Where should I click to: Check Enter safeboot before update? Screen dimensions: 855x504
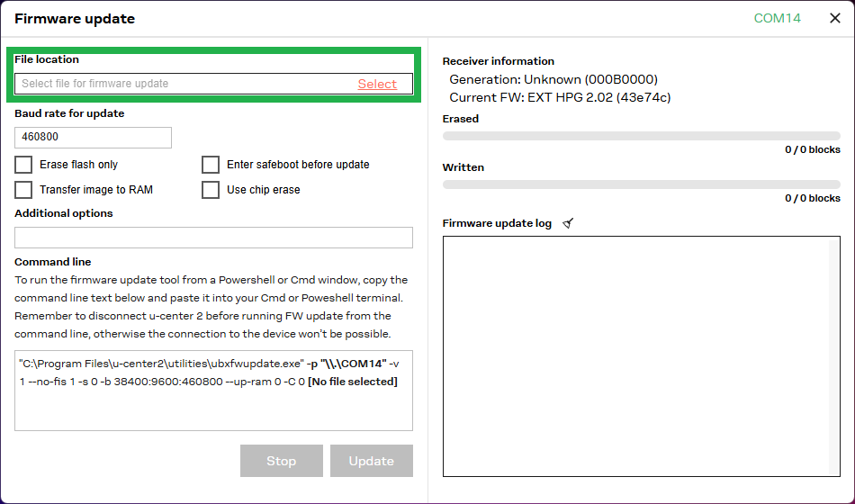pos(211,165)
